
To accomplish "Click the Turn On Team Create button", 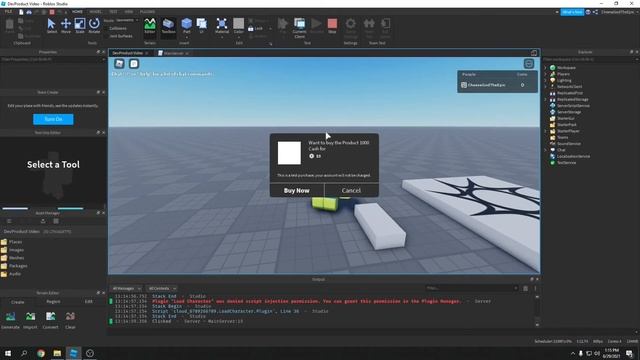I will [53, 119].
